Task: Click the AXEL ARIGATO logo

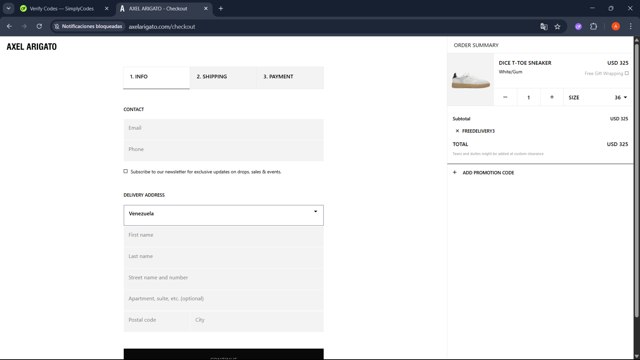Action: [x=31, y=47]
